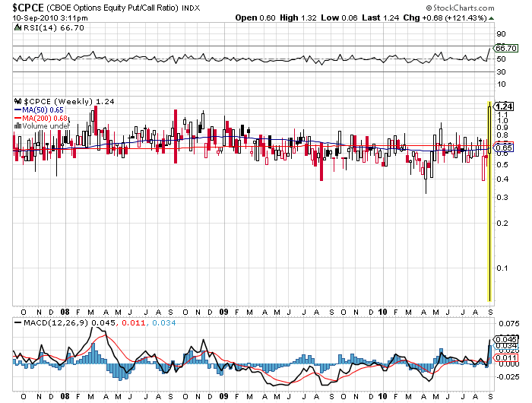Click the $CPCE ticker symbol title
Viewport: 532px width, 403px height.
28,8
